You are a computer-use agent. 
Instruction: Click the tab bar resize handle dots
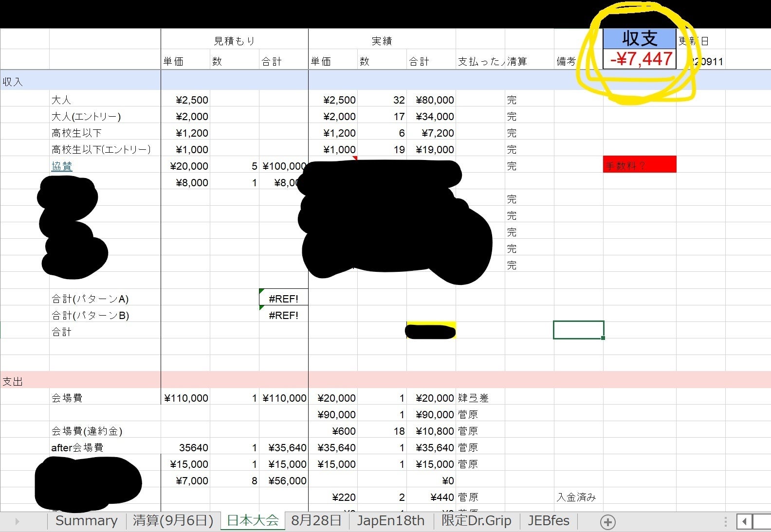(x=725, y=522)
